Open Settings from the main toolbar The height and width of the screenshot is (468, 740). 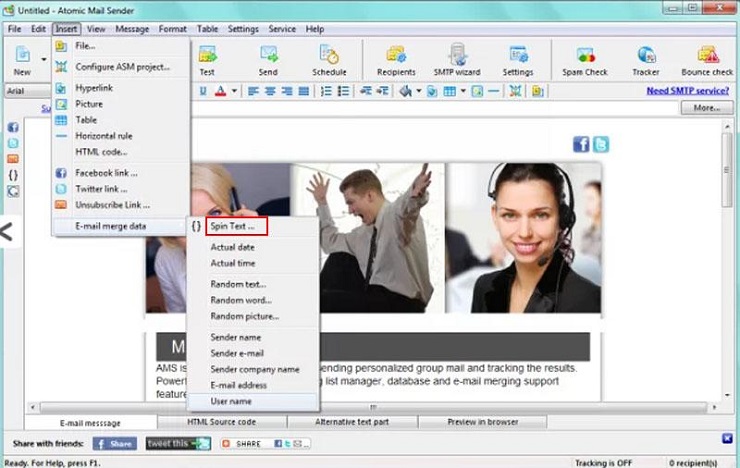coord(518,59)
